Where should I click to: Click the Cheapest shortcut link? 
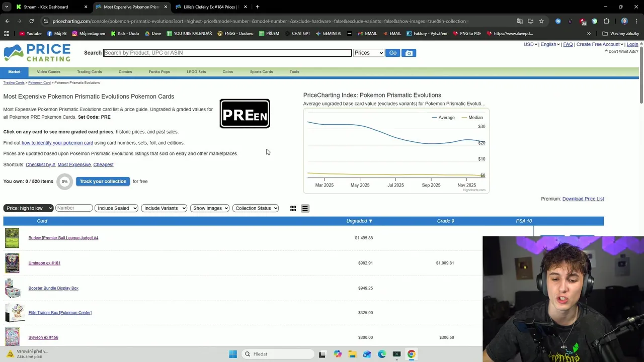(103, 165)
